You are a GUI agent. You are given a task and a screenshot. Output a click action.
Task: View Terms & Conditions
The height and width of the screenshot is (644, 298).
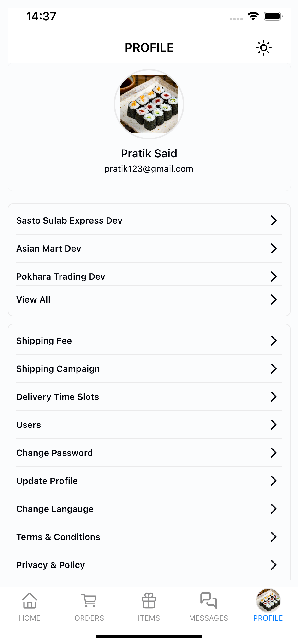pyautogui.click(x=149, y=537)
